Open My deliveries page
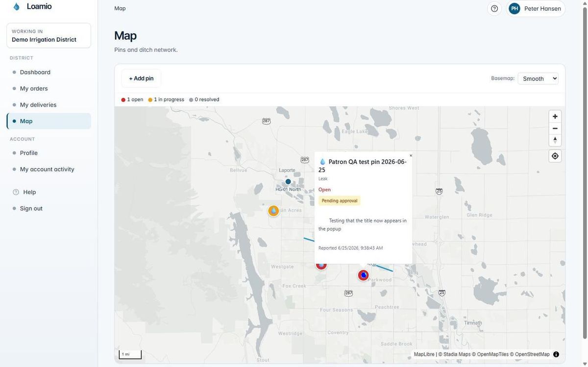The height and width of the screenshot is (367, 588). point(49,105)
